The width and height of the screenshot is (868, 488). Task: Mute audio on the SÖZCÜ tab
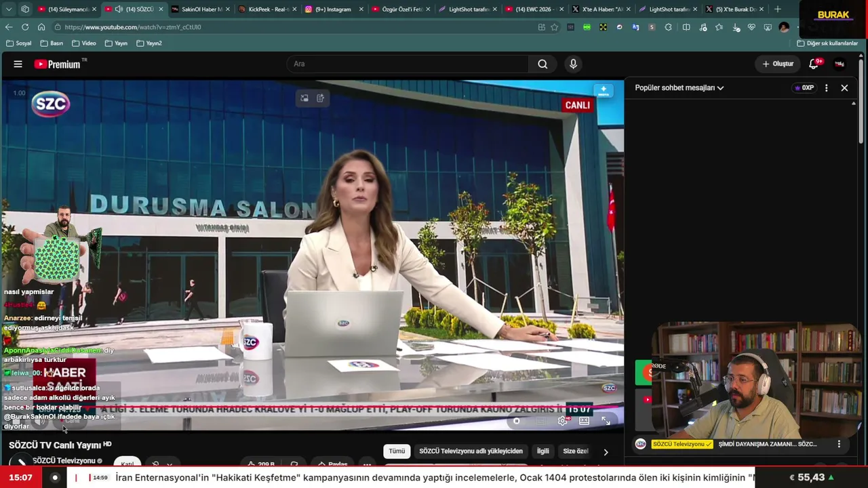tap(119, 9)
